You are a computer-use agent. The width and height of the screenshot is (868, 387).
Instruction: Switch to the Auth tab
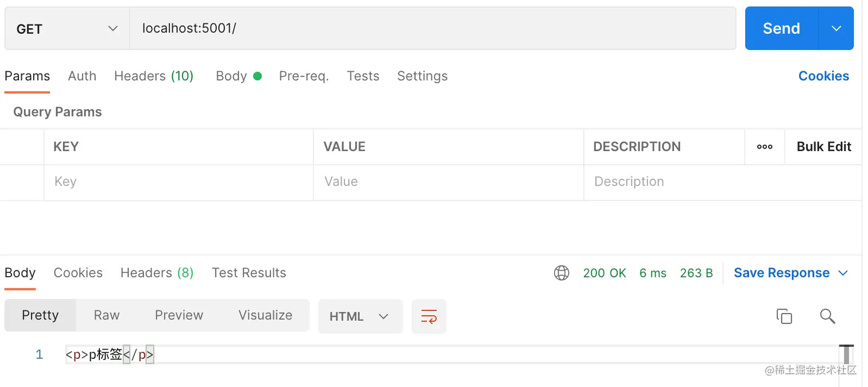click(x=82, y=76)
